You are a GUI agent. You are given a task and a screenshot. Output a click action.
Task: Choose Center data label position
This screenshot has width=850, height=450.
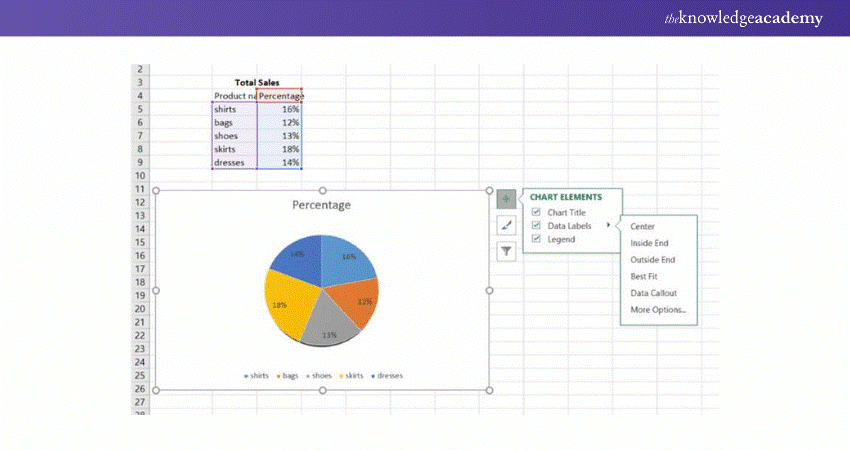(x=643, y=227)
